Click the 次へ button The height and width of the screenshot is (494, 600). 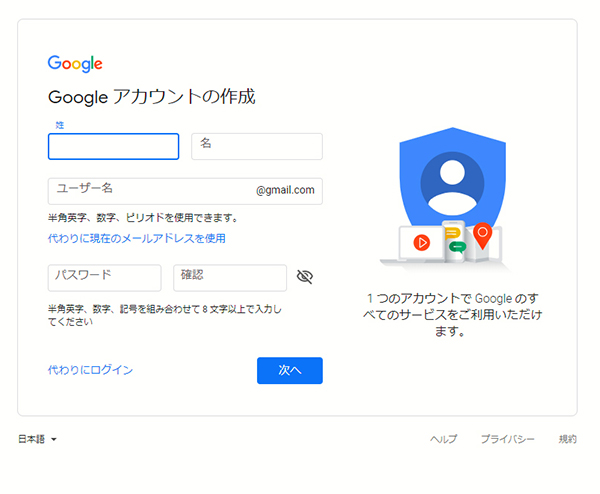[x=290, y=370]
